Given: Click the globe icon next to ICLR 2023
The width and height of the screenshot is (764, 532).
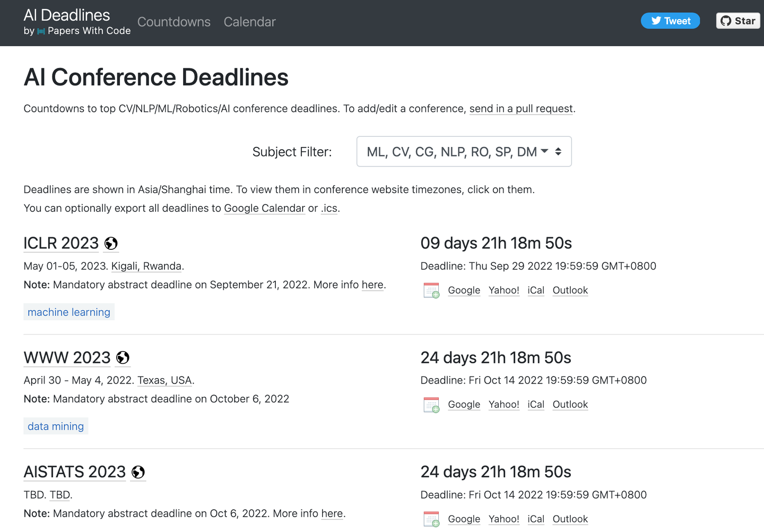Looking at the screenshot, I should click(111, 243).
